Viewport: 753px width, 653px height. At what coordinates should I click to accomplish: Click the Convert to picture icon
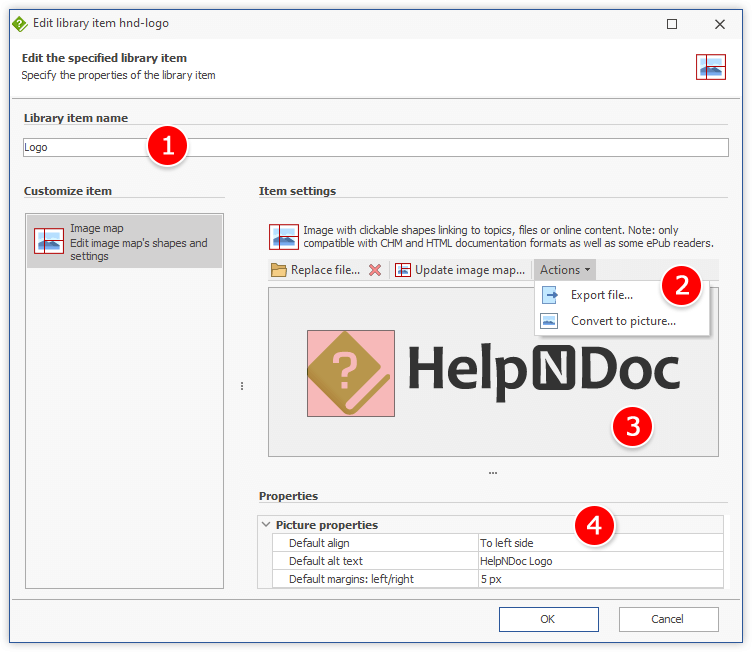pos(549,321)
